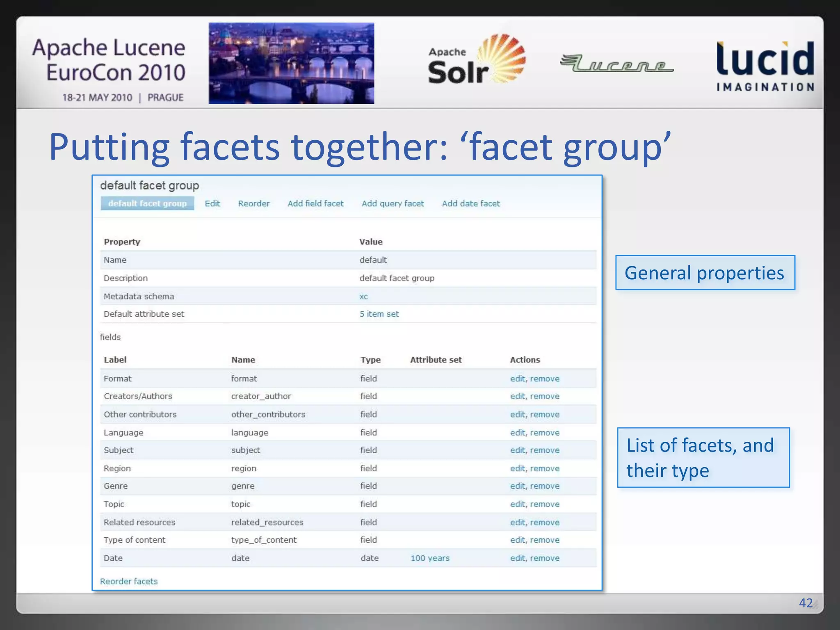The width and height of the screenshot is (840, 630).
Task: Open the xc metadata schema link
Action: coord(363,297)
